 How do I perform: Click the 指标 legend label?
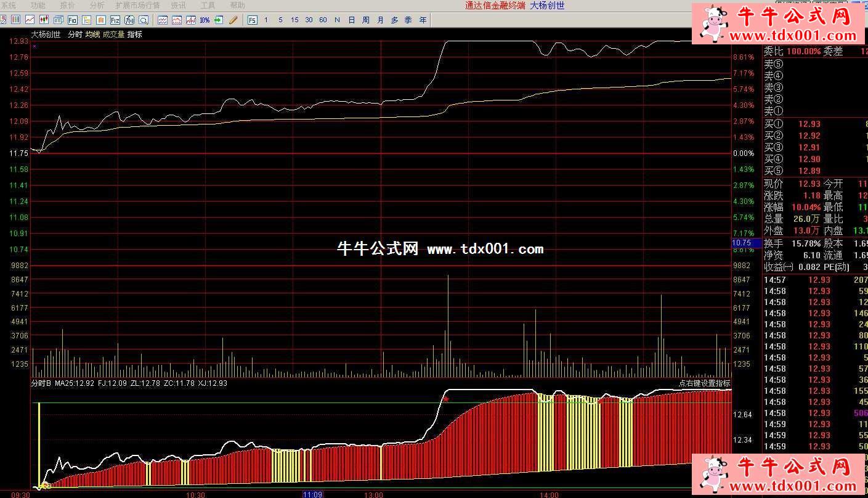(x=135, y=35)
